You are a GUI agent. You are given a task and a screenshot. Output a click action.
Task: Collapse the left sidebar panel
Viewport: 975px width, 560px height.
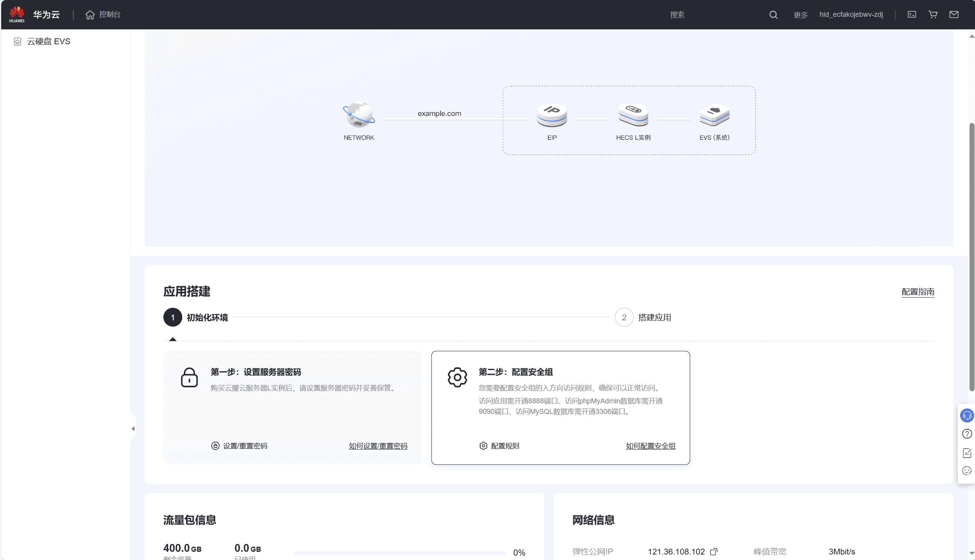[x=133, y=428]
